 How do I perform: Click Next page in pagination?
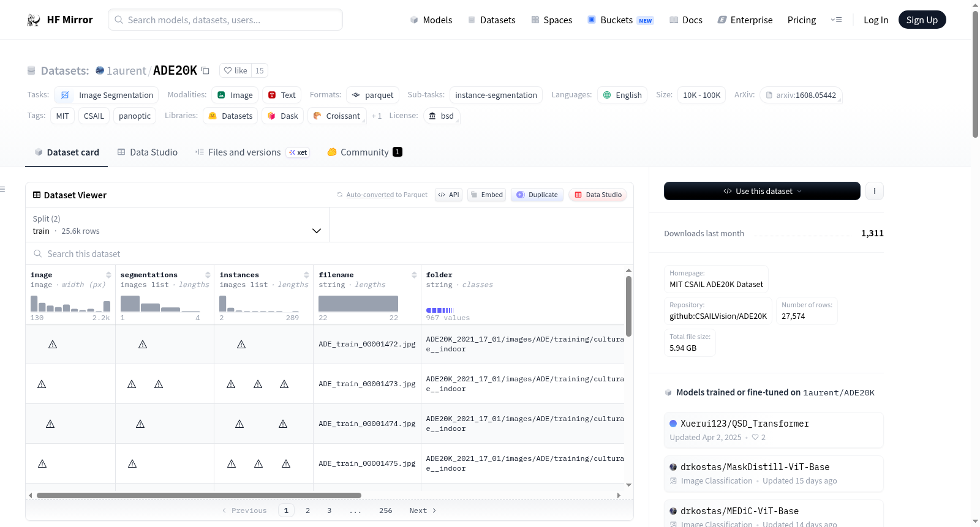click(423, 510)
